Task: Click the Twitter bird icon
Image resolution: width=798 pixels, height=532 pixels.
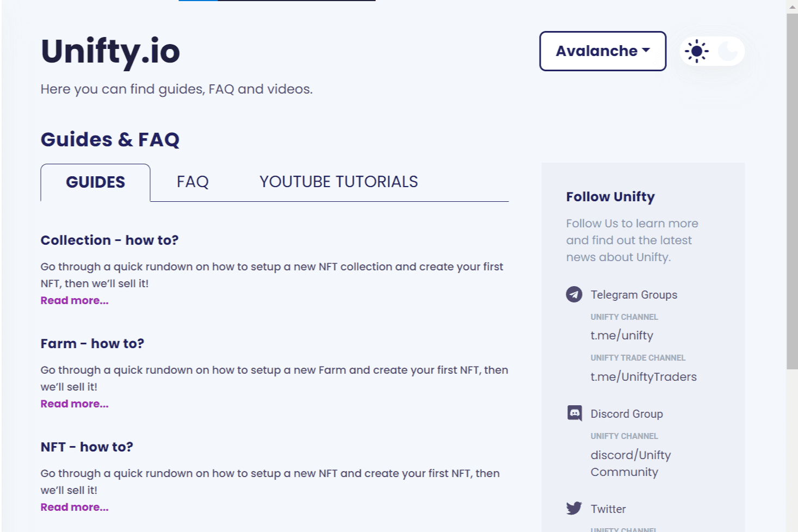Action: tap(574, 508)
